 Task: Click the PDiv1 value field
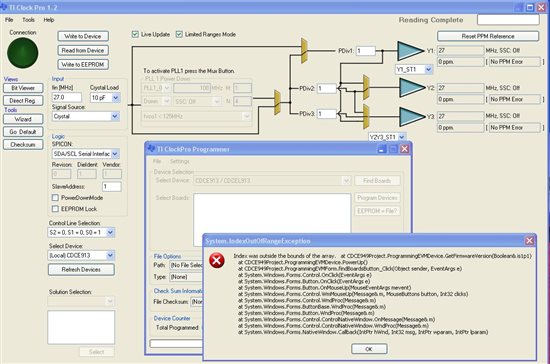click(x=366, y=51)
